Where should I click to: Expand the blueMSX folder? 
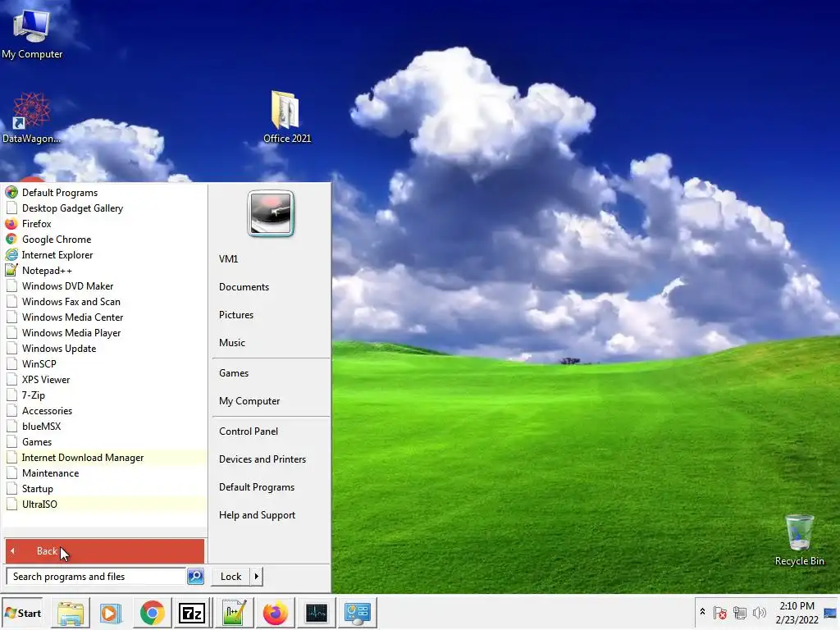tap(105, 426)
